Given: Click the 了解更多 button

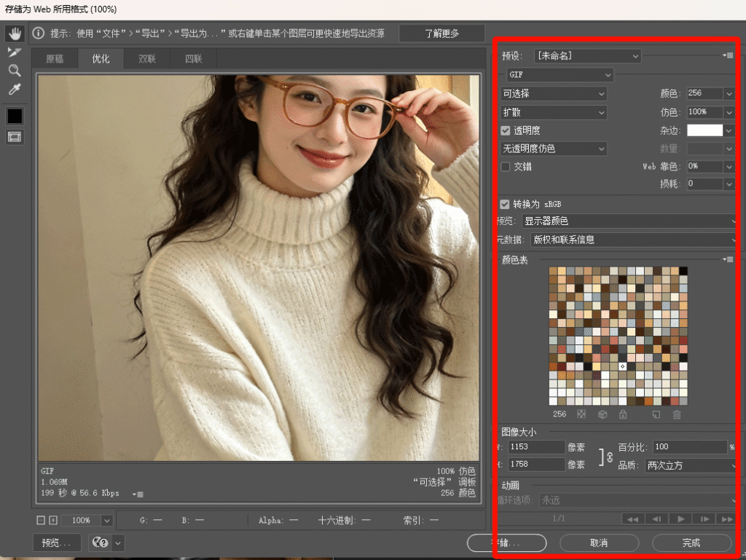Looking at the screenshot, I should 441,33.
